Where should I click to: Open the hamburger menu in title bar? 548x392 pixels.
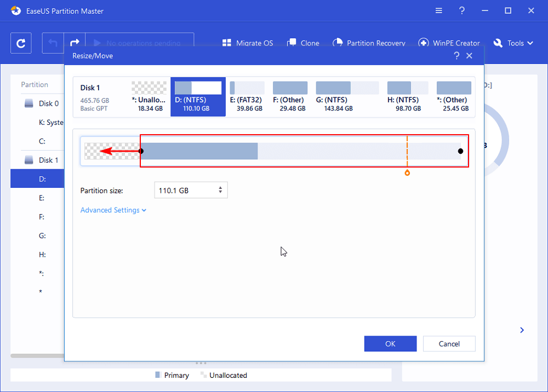pyautogui.click(x=438, y=11)
